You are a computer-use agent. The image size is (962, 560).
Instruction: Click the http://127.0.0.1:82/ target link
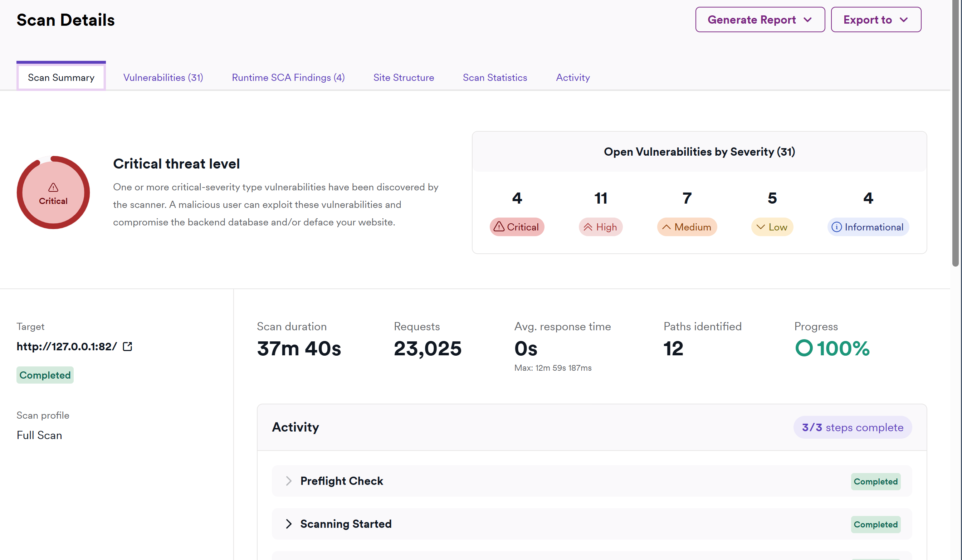[x=67, y=347]
